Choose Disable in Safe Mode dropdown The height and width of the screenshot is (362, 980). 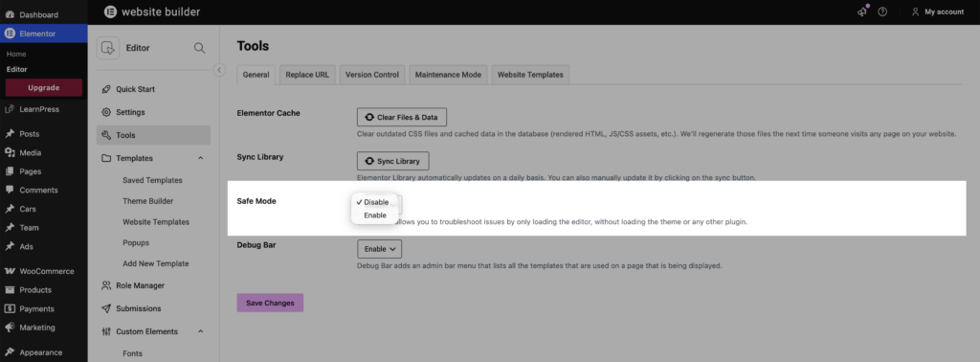tap(375, 202)
